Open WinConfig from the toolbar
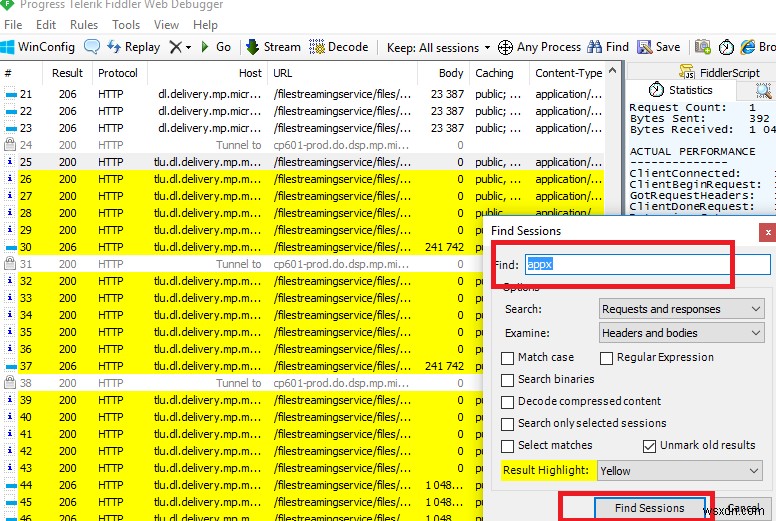 click(38, 47)
